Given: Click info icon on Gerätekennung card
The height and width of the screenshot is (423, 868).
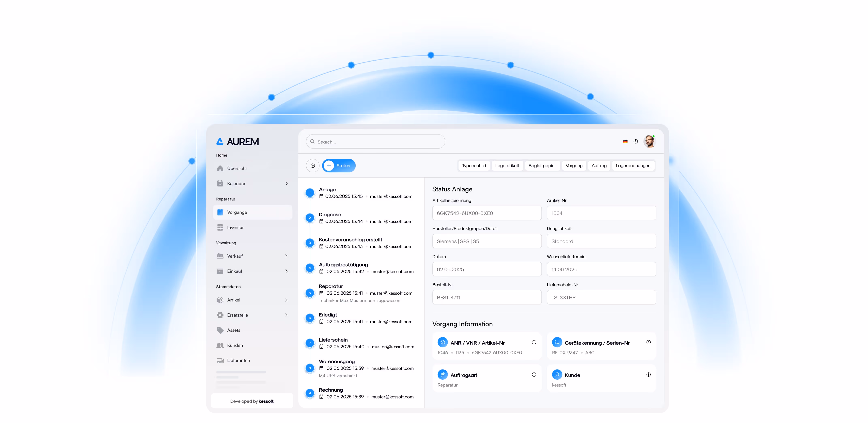Looking at the screenshot, I should click(x=649, y=342).
